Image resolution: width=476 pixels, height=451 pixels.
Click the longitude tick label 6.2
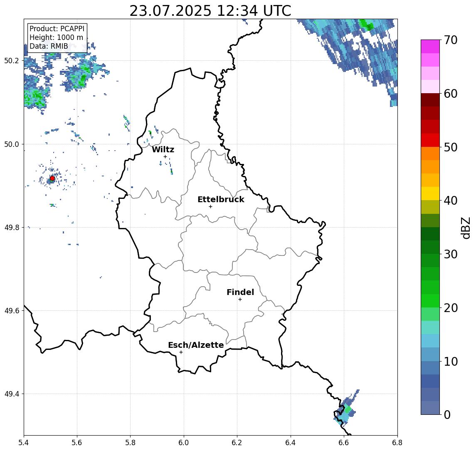[x=237, y=443]
